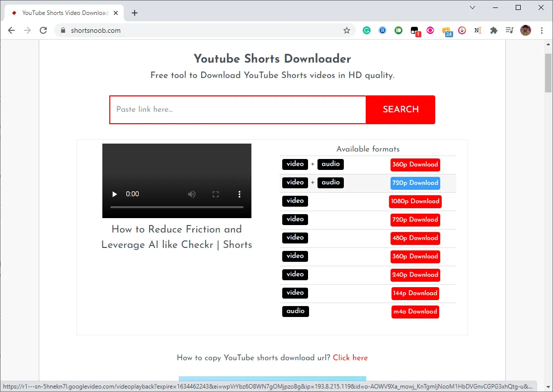Click the 'Click here' help link

coord(350,357)
